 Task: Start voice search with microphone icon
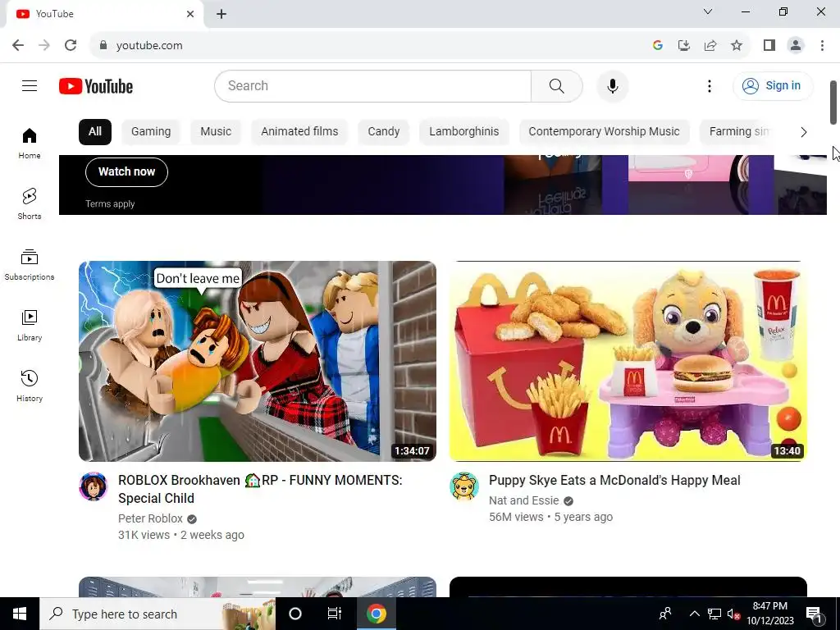pos(612,85)
